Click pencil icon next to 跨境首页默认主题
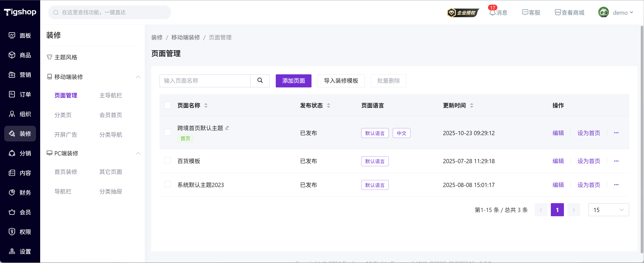Image resolution: width=644 pixels, height=263 pixels. pos(227,128)
